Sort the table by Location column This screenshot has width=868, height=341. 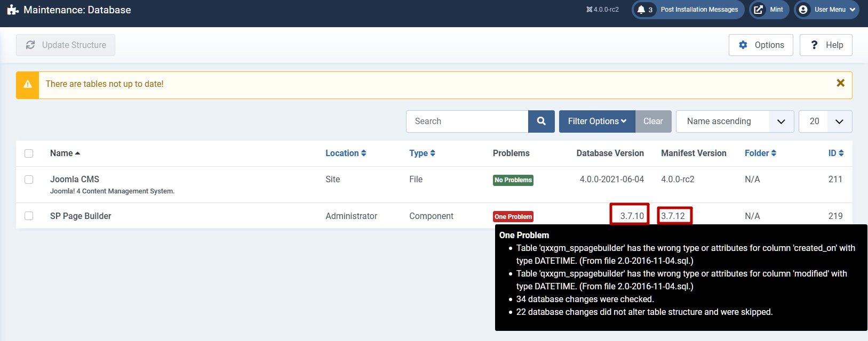pyautogui.click(x=346, y=153)
